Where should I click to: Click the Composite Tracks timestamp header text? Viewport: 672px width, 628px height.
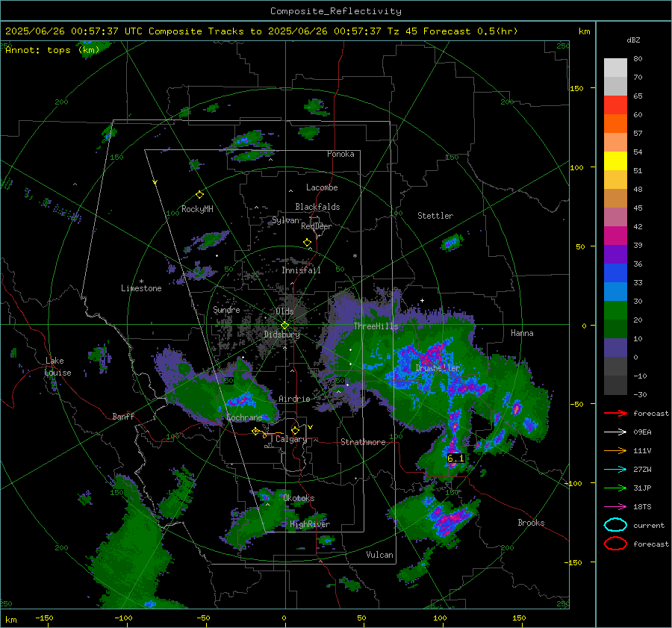[x=261, y=31]
